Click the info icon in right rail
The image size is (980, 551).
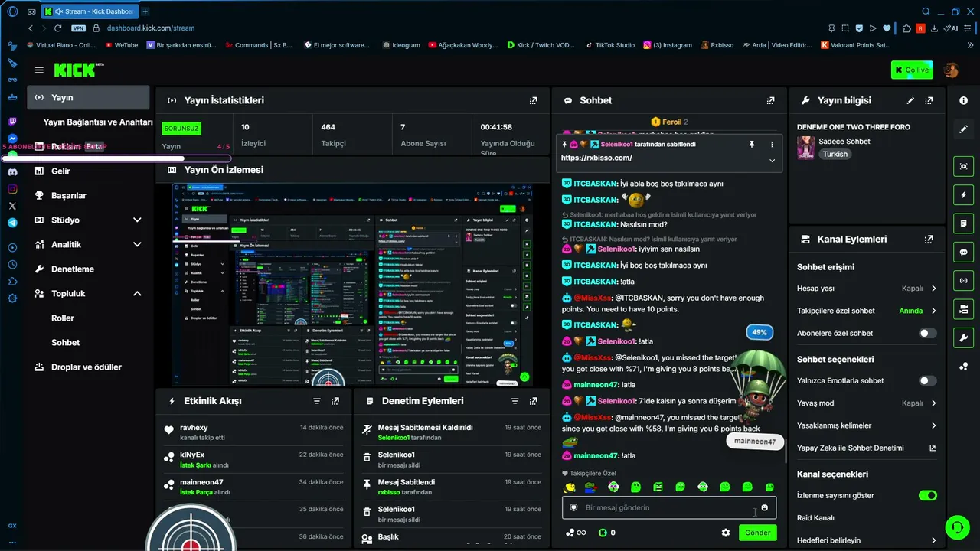click(x=963, y=100)
